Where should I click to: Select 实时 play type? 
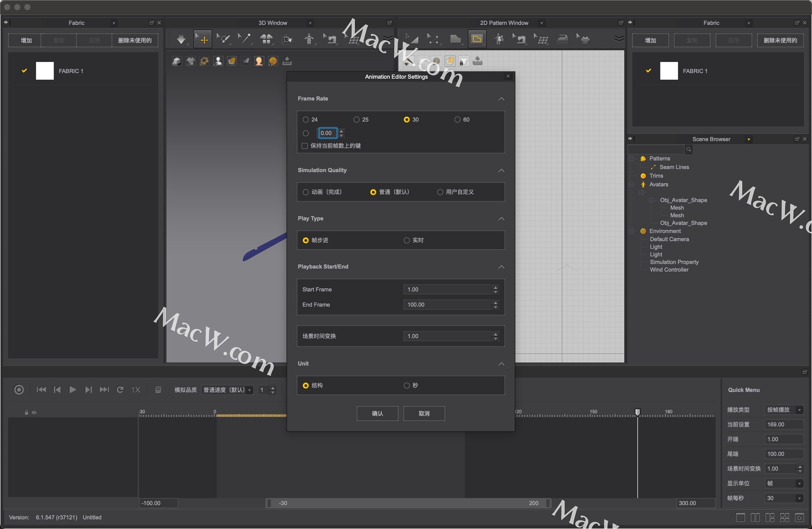[x=406, y=240]
